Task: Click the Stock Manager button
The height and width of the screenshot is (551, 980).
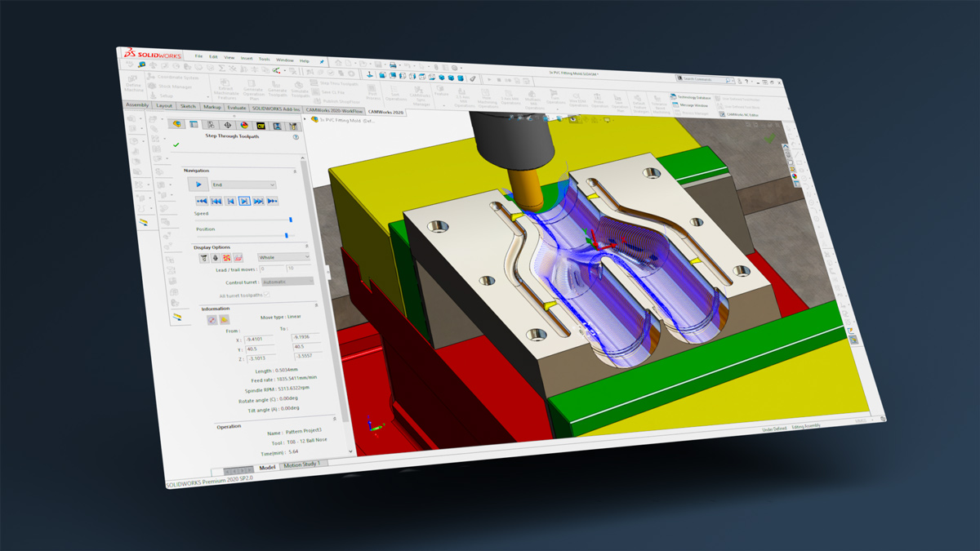Action: click(x=170, y=86)
